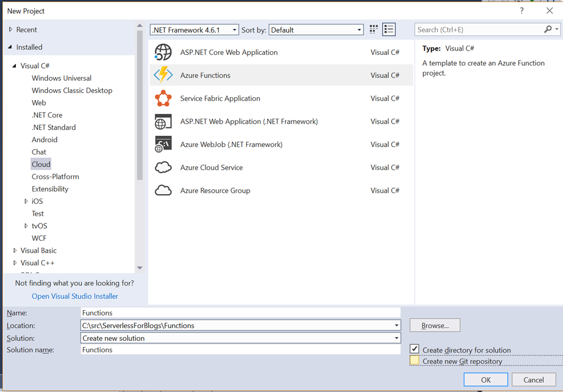The image size is (563, 392).
Task: Click the Browse button
Action: coord(435,325)
